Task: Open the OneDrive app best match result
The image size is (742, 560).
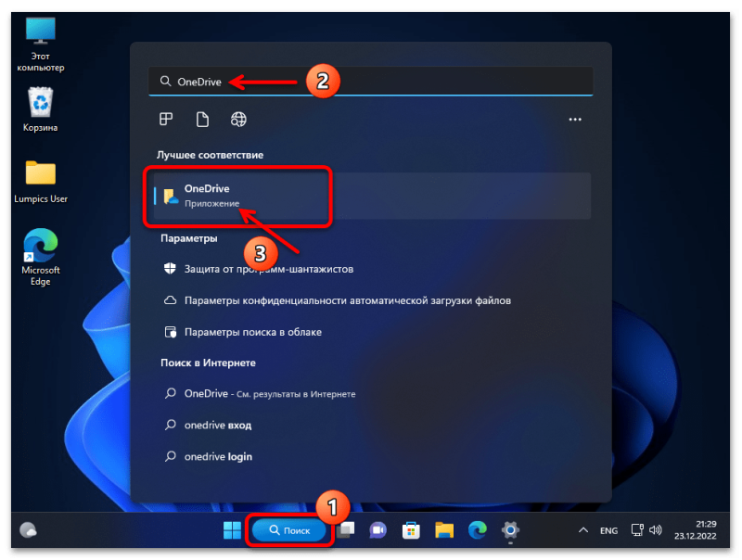Action: [372, 196]
